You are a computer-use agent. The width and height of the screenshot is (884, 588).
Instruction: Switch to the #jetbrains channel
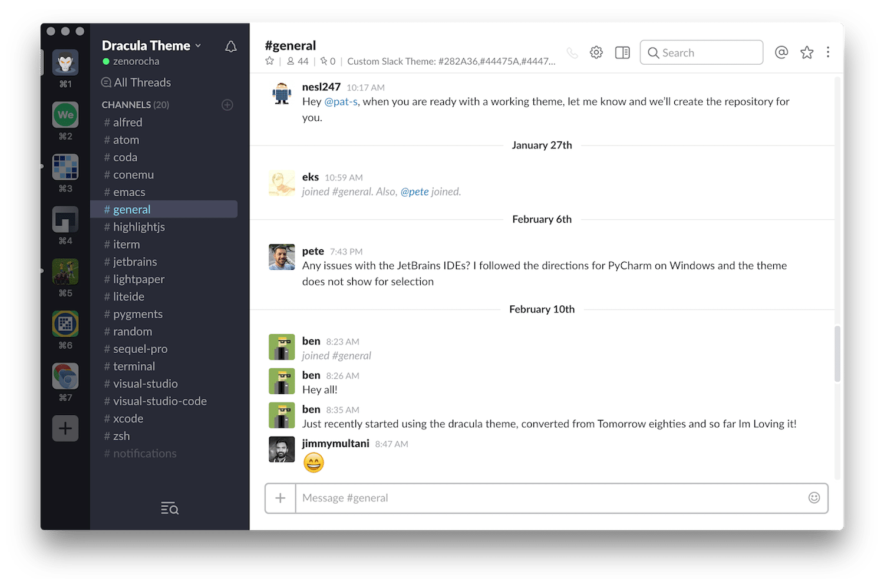pos(136,262)
